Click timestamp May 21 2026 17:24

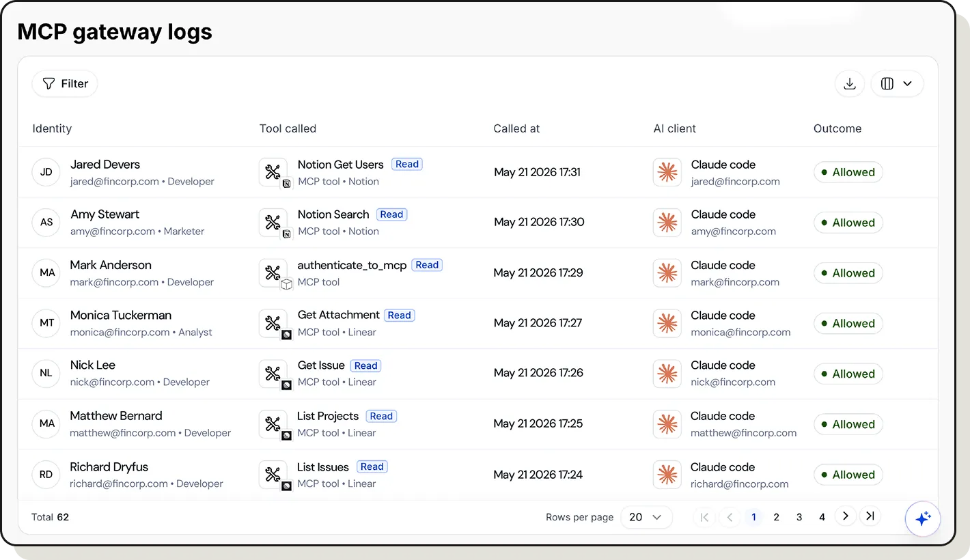(538, 474)
